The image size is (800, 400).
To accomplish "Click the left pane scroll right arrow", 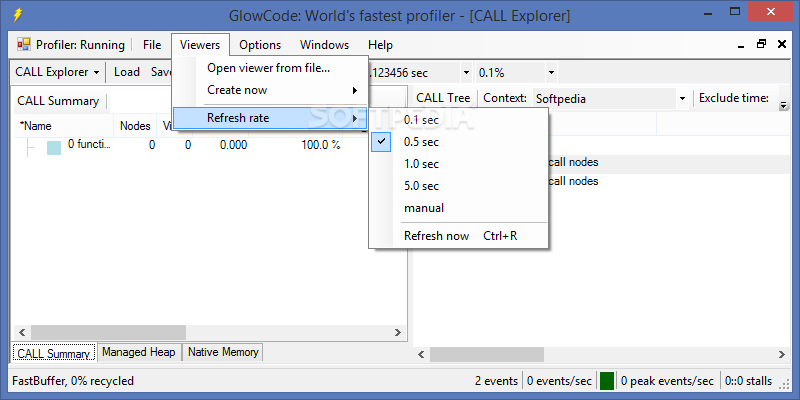I will click(398, 333).
